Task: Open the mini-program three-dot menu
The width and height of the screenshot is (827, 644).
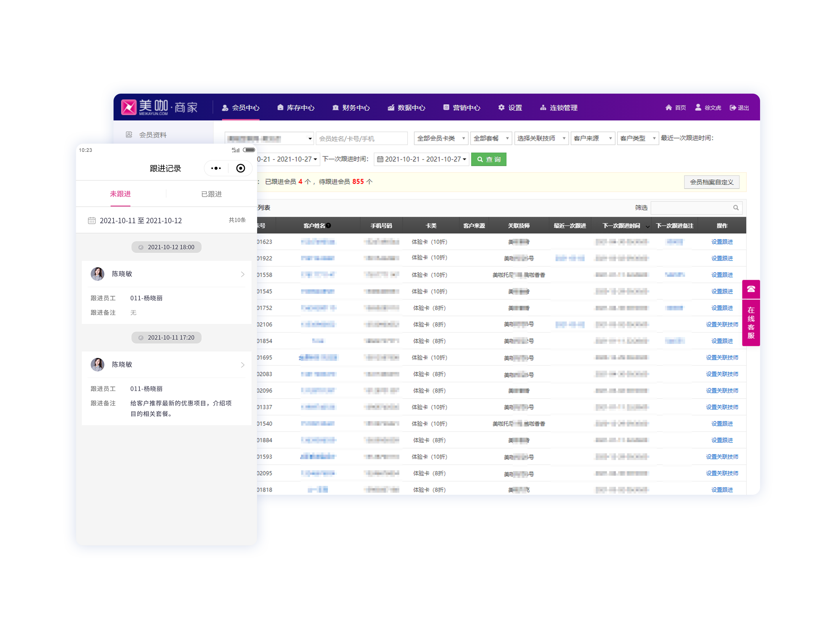Action: tap(216, 168)
